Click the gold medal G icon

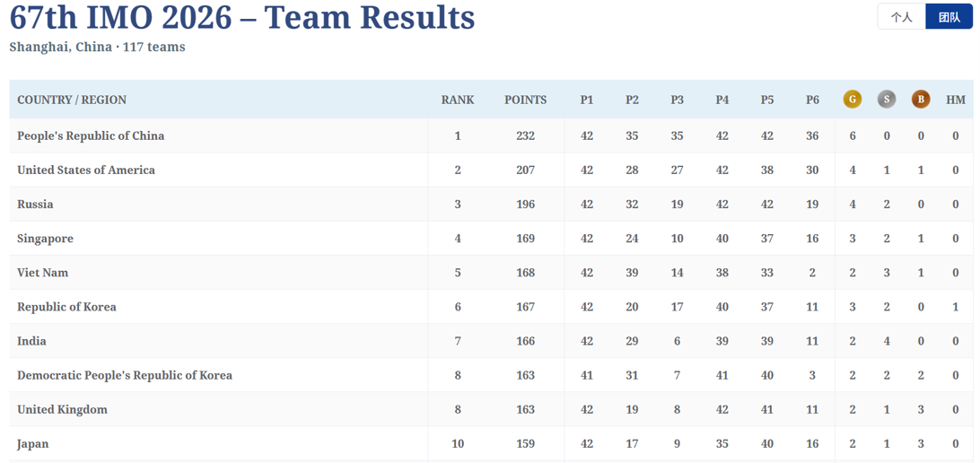coord(852,100)
